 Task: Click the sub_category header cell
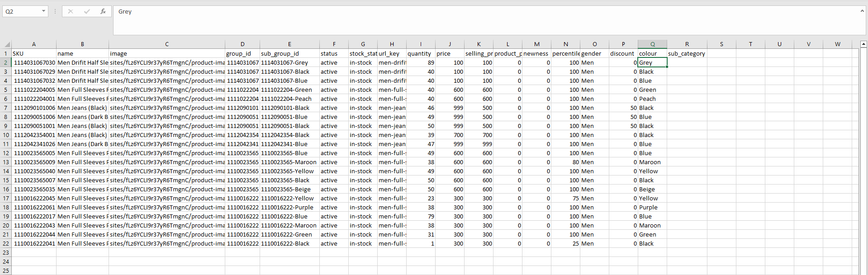click(x=687, y=54)
